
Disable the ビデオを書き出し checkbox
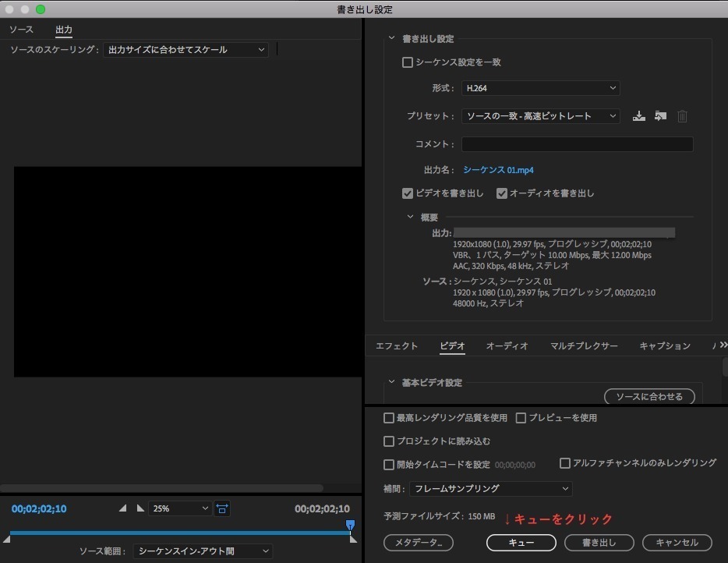pos(407,193)
